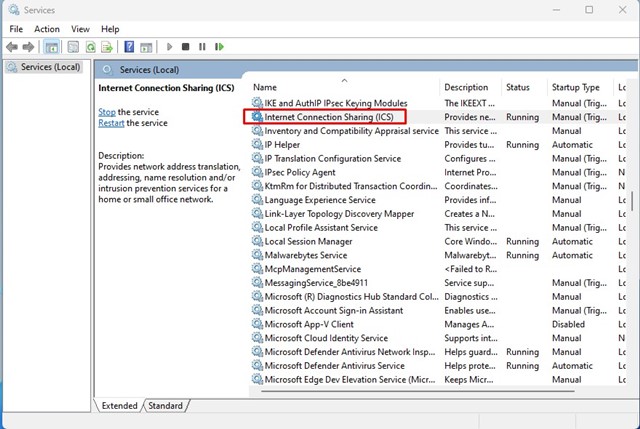
Task: Click gear icon beside IPsec Policy Agent
Action: click(x=257, y=172)
